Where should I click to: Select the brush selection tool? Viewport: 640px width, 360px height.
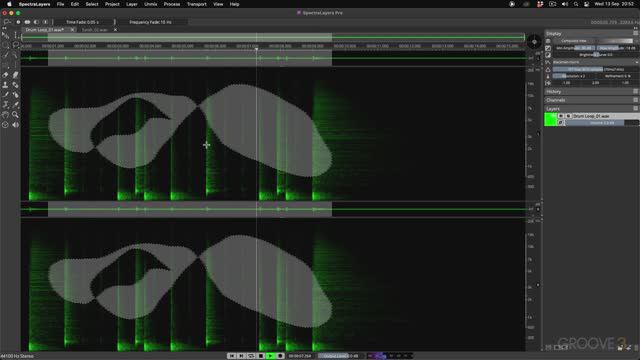[5, 55]
